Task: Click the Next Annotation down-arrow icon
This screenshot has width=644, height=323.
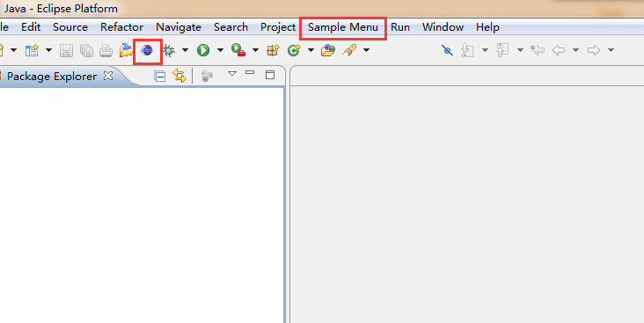Action: [467, 50]
